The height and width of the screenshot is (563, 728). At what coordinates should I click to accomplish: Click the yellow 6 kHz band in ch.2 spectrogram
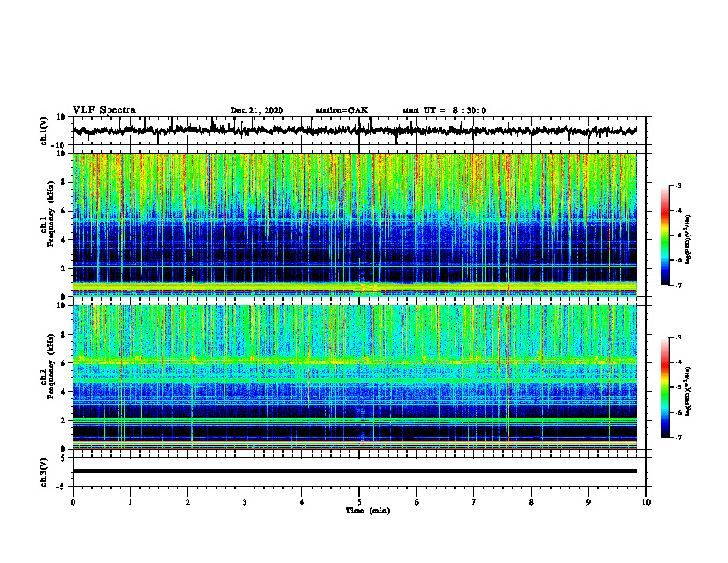354,361
